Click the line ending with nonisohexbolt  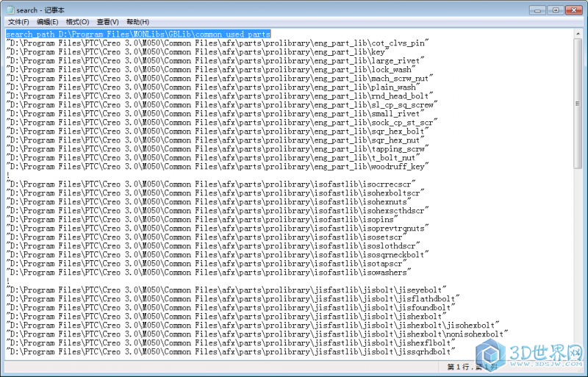257,334
